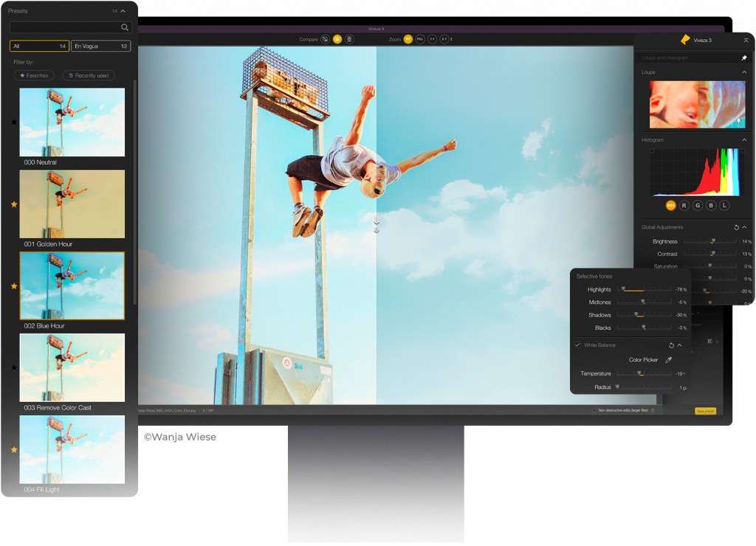Select the Color Picker eyedropper tool
This screenshot has height=546, width=756.
(x=668, y=359)
